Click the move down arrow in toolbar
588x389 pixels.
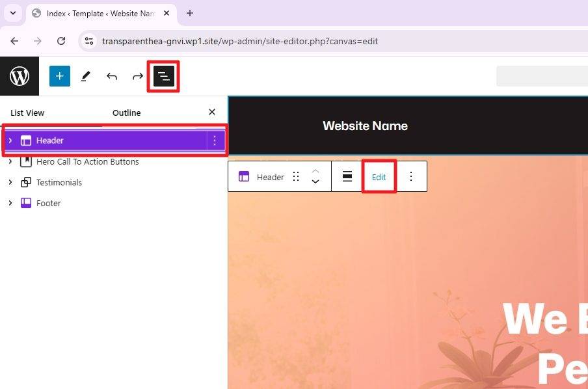pyautogui.click(x=315, y=182)
